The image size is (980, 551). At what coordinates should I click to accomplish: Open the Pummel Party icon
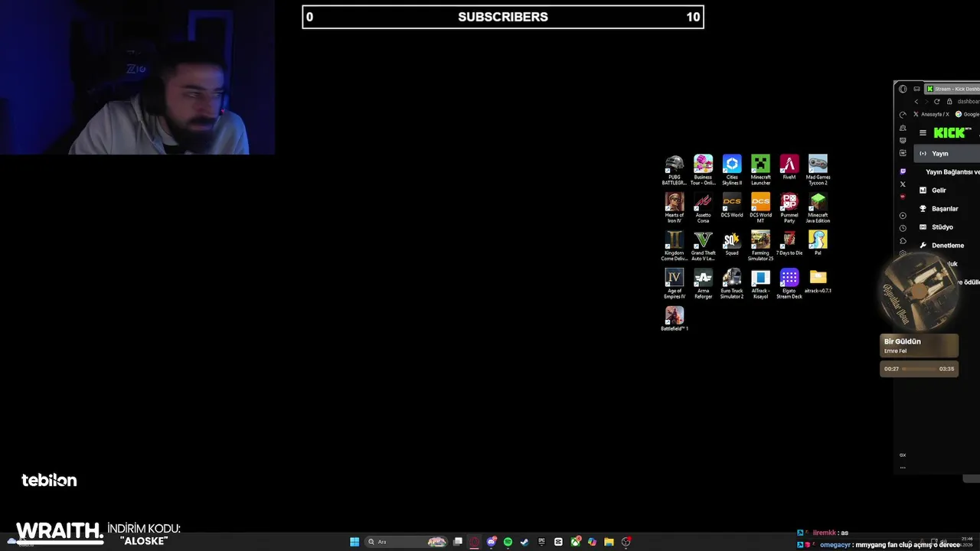click(789, 207)
